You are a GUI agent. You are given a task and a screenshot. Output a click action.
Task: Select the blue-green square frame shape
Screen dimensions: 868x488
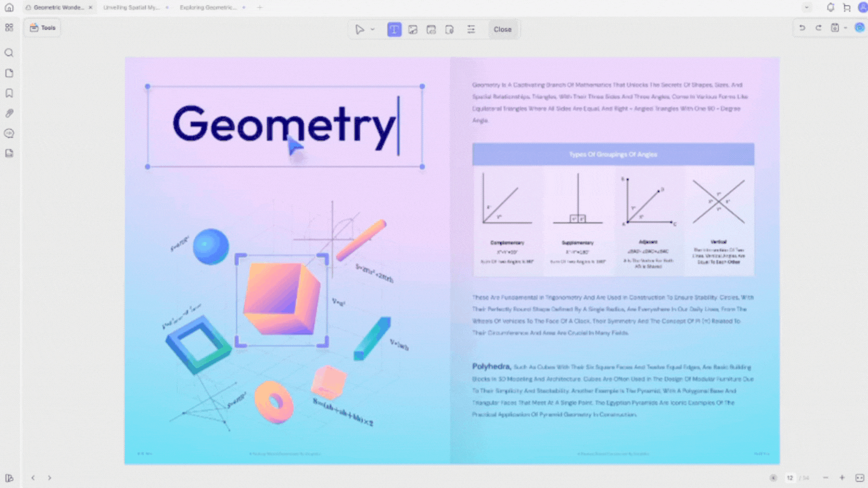(198, 344)
